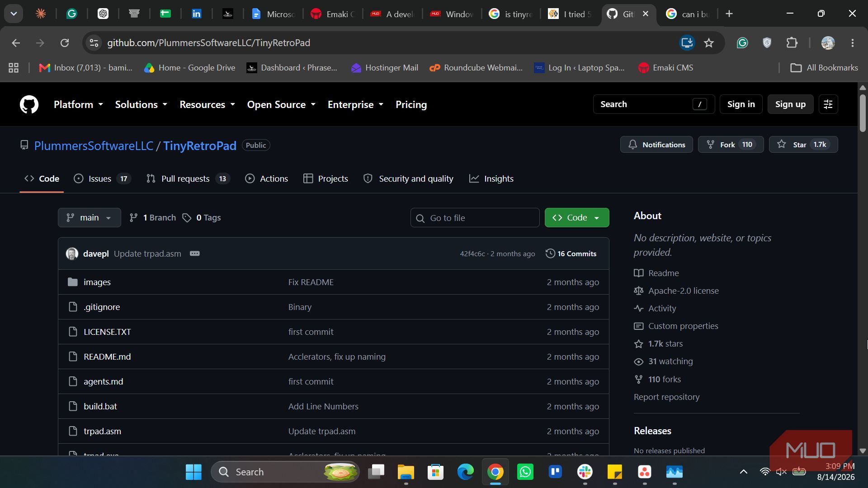Open bookmarks apps grid icon
Image resolution: width=868 pixels, height=488 pixels.
coord(14,68)
